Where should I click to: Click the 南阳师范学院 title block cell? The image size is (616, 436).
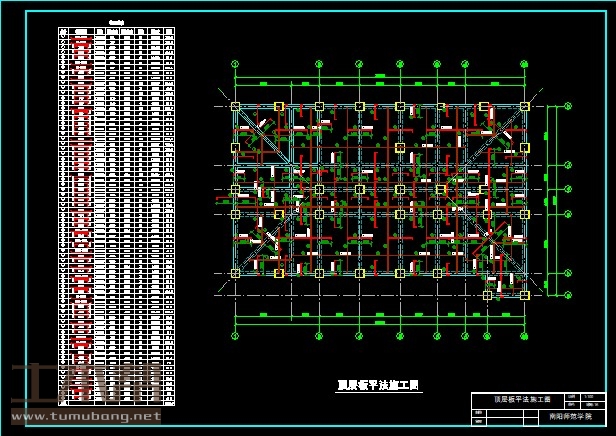(571, 414)
